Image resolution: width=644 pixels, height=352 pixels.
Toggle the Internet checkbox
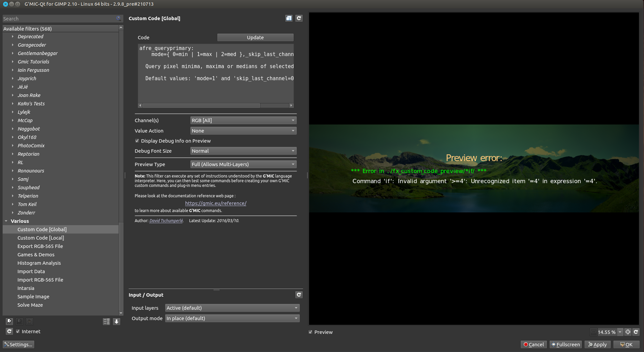(18, 332)
